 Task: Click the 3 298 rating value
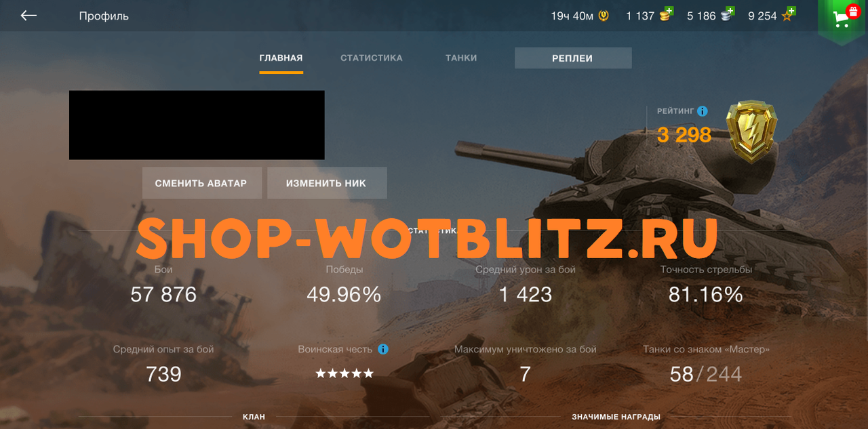[684, 135]
